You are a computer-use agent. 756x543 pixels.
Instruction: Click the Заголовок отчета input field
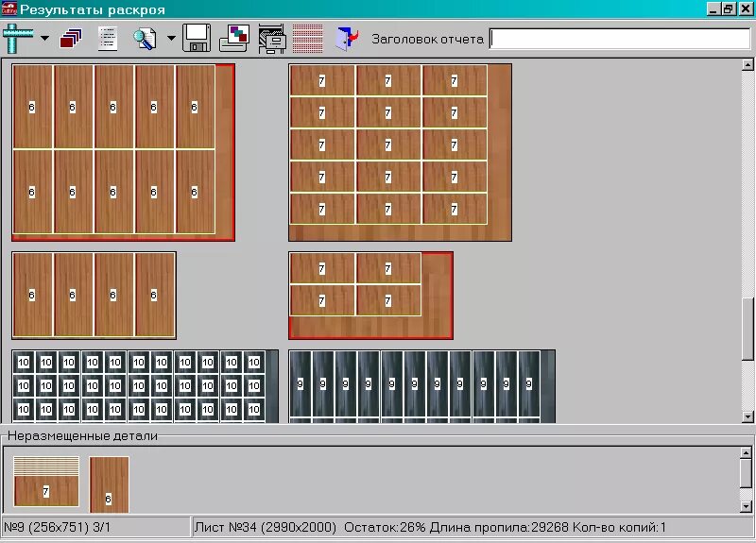pyautogui.click(x=620, y=39)
